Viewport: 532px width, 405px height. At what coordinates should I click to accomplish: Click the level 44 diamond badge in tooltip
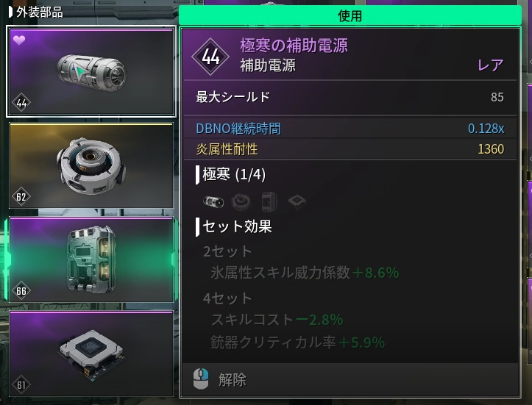[210, 57]
